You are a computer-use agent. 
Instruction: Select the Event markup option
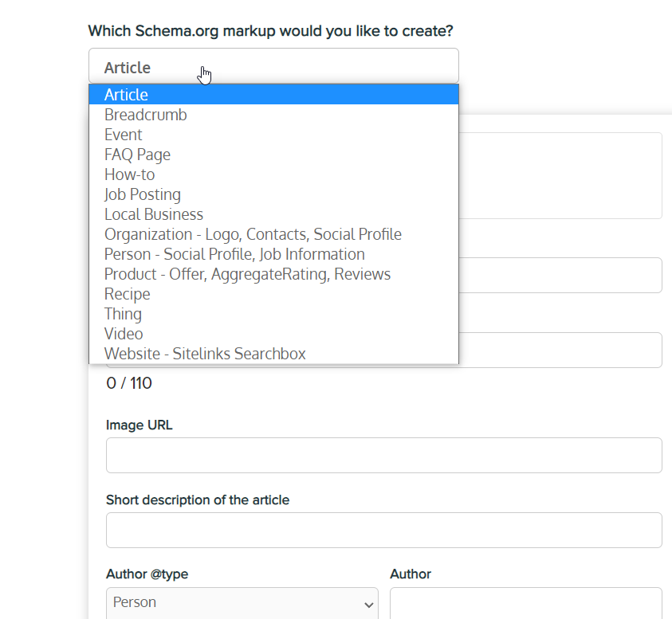tap(123, 135)
